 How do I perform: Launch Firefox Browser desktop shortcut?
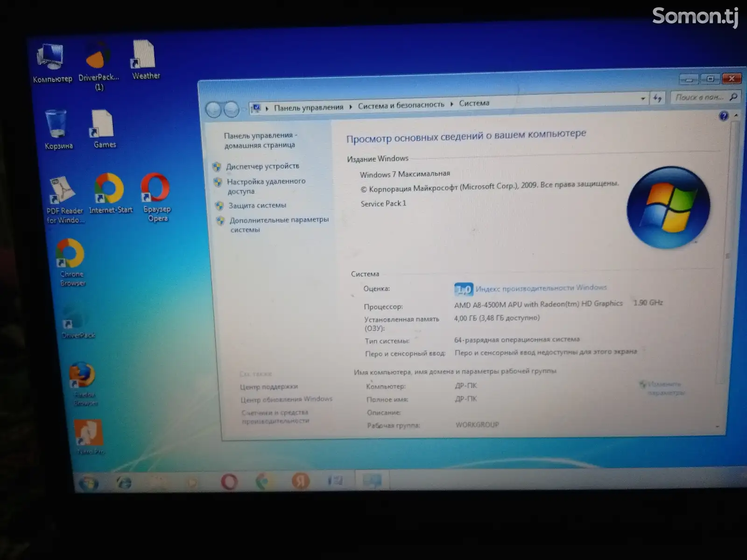coord(84,384)
